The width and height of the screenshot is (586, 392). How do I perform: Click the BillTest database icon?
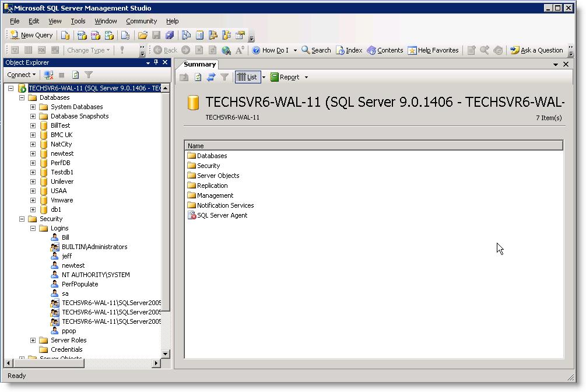(44, 125)
